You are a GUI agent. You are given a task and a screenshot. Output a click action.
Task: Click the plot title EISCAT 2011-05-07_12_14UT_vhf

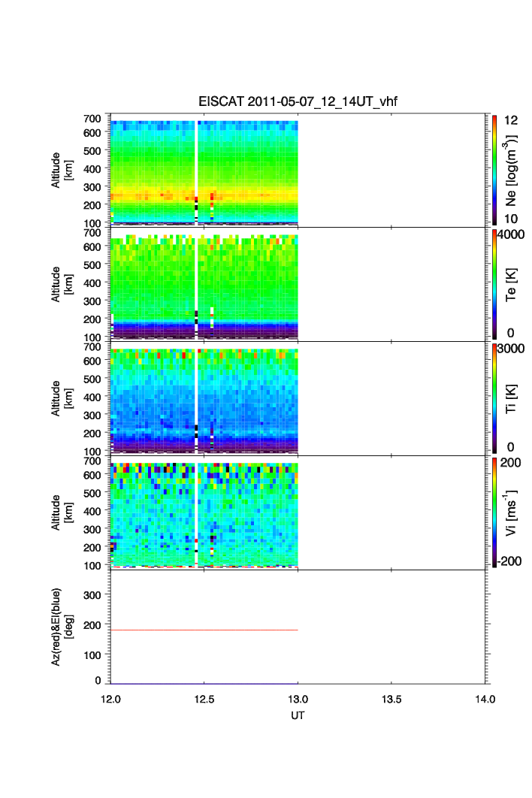(298, 101)
